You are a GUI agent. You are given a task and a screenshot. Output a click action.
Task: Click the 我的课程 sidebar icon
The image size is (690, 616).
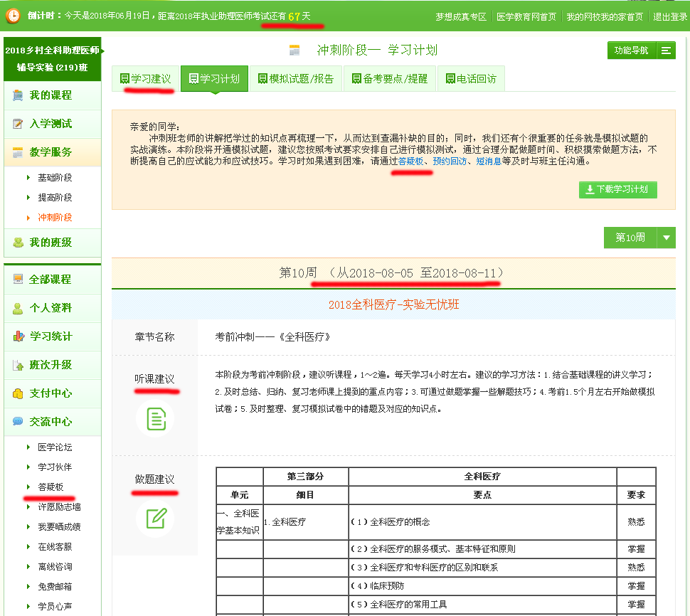click(18, 95)
